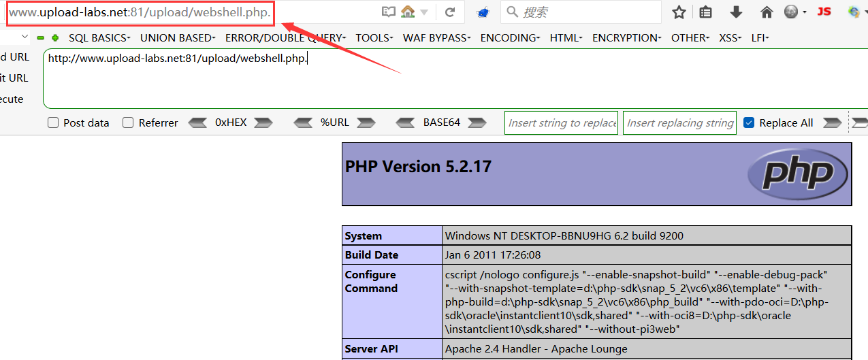
Task: Expand the address bar history arrow
Action: [424, 12]
